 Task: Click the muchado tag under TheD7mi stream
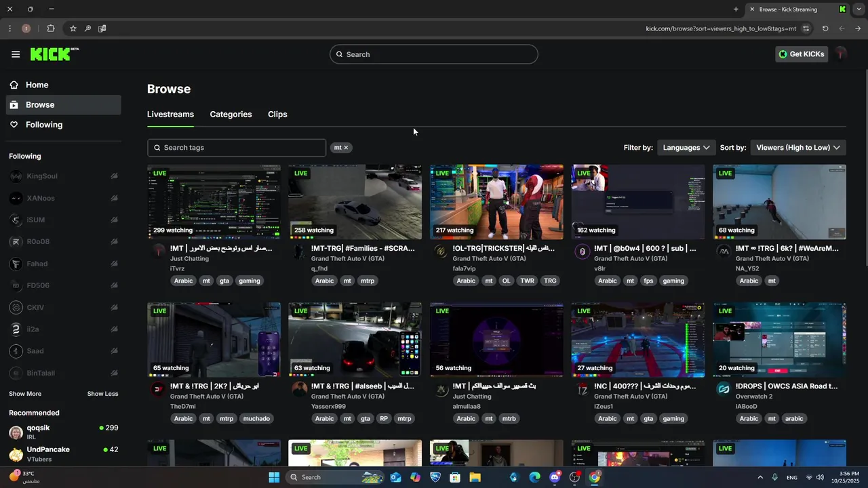point(256,418)
